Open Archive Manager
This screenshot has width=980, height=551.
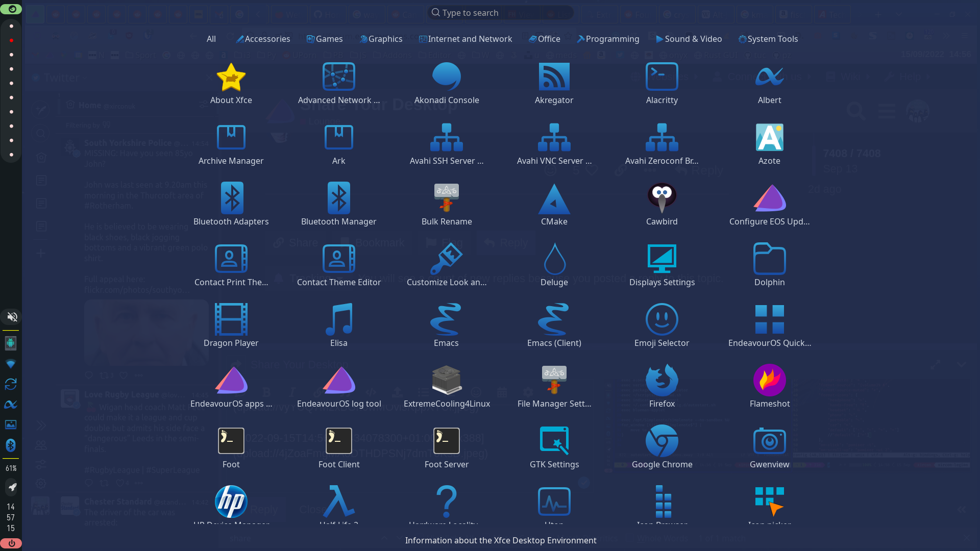(231, 145)
